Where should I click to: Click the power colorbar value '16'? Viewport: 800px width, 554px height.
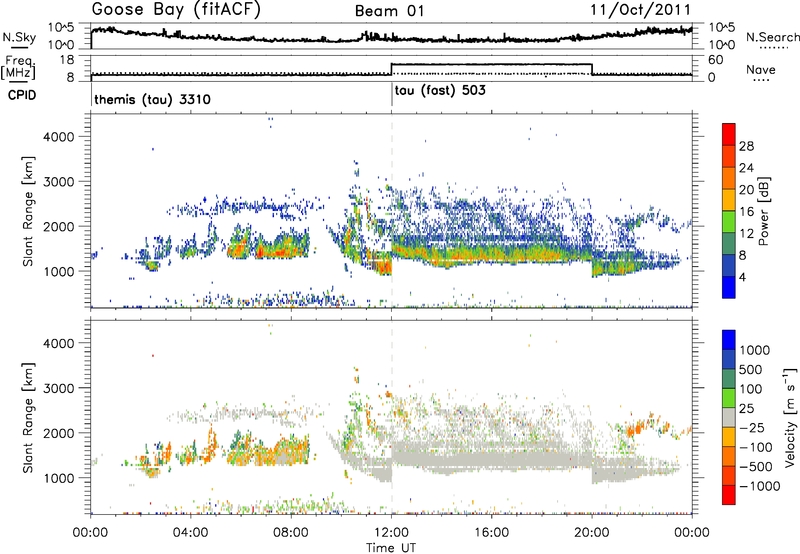pos(746,212)
